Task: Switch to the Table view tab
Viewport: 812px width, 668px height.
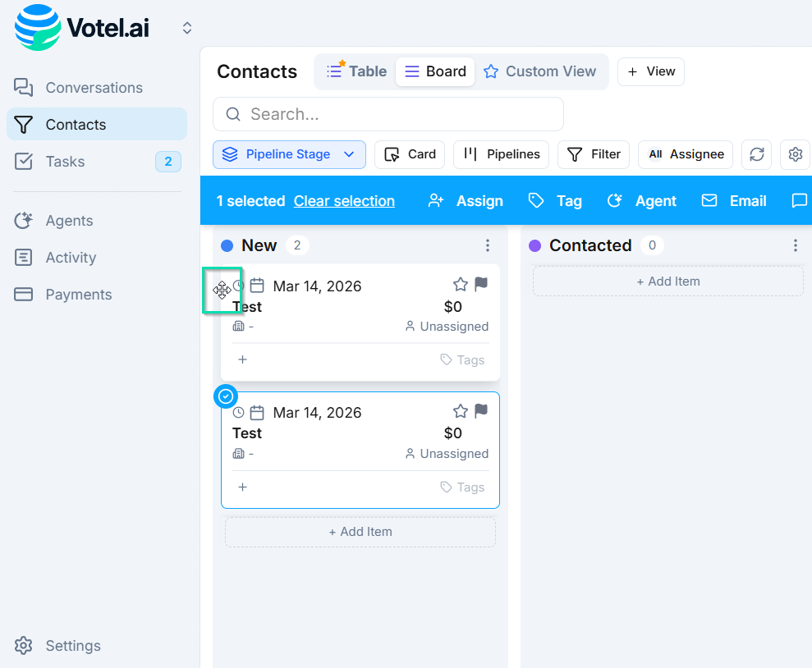Action: point(355,71)
